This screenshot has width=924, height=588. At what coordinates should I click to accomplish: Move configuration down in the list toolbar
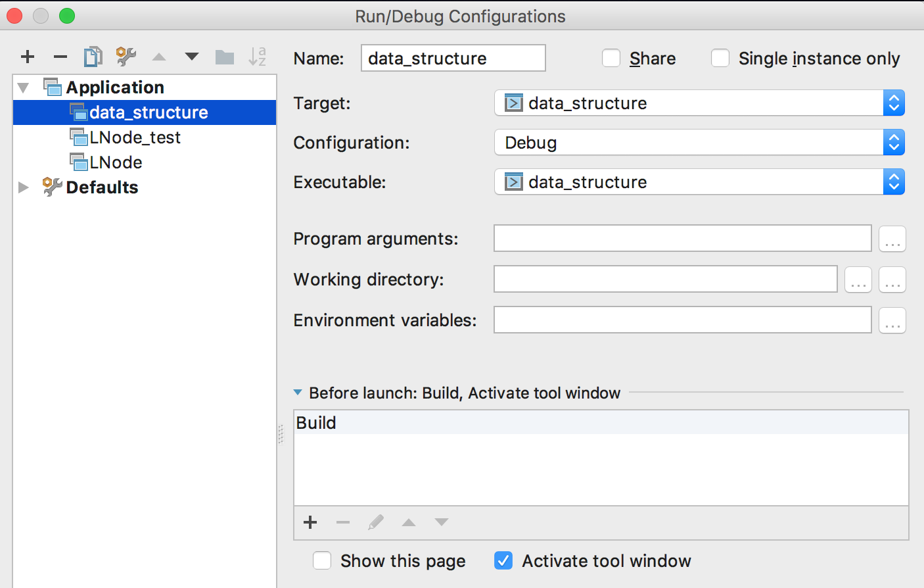tap(192, 57)
